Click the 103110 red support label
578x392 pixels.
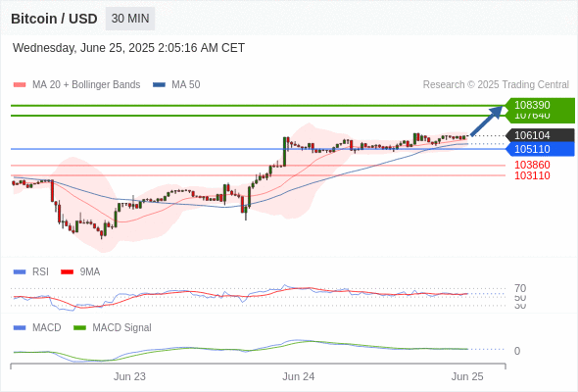click(532, 175)
